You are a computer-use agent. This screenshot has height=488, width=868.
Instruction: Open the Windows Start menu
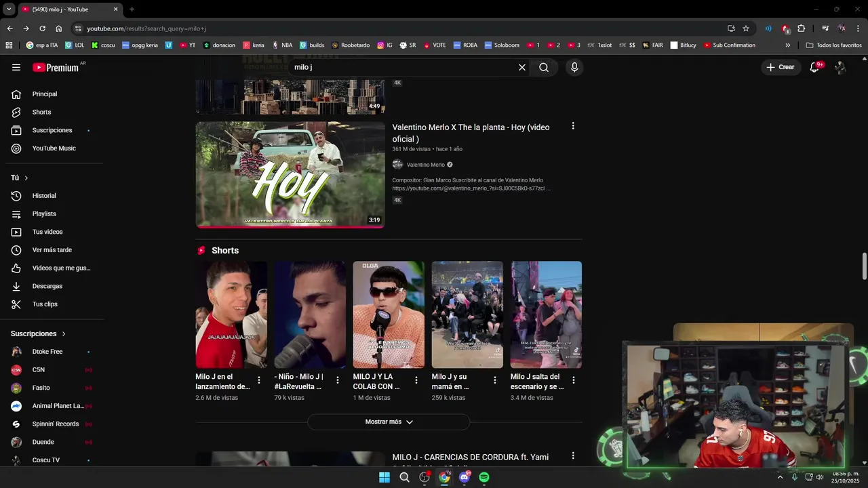pyautogui.click(x=384, y=477)
